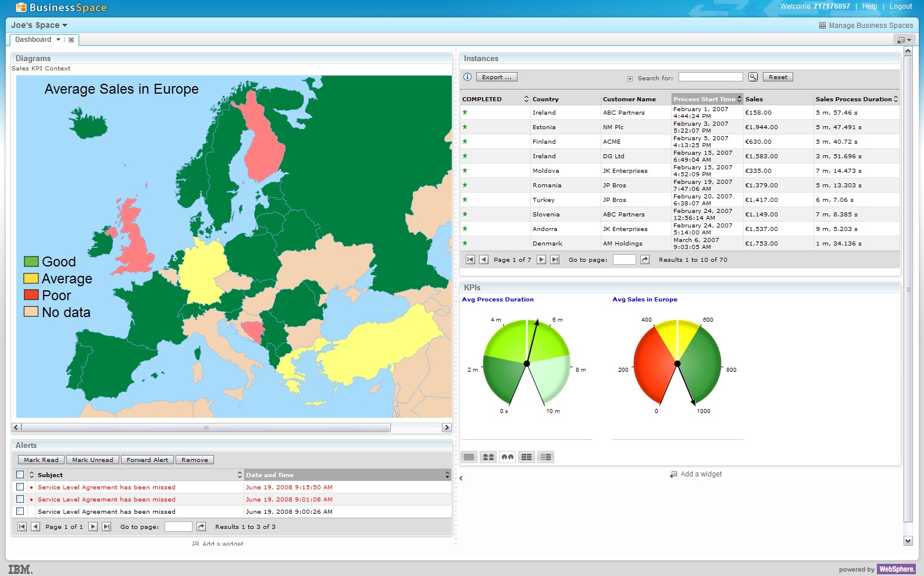The image size is (924, 576).
Task: Open the Avg Process Duration KPI link
Action: click(x=498, y=300)
